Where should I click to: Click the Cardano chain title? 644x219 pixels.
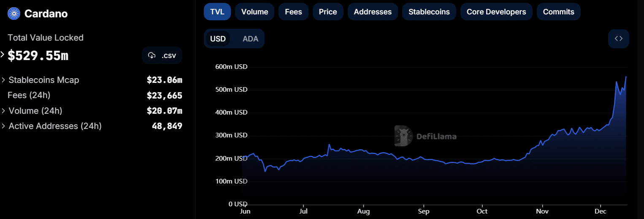pos(46,14)
